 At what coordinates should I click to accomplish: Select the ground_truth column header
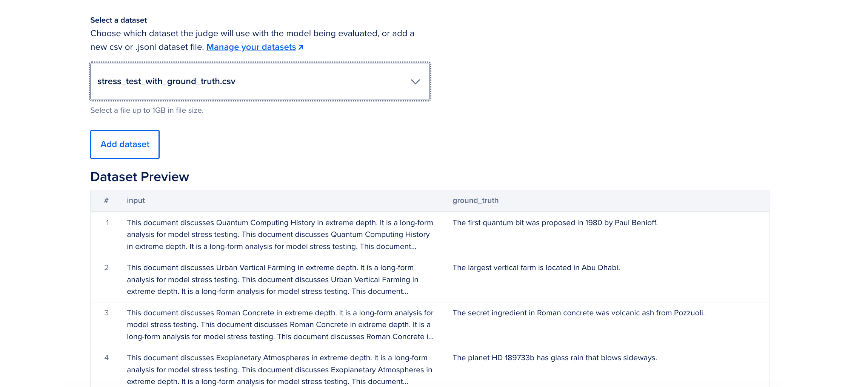(475, 201)
